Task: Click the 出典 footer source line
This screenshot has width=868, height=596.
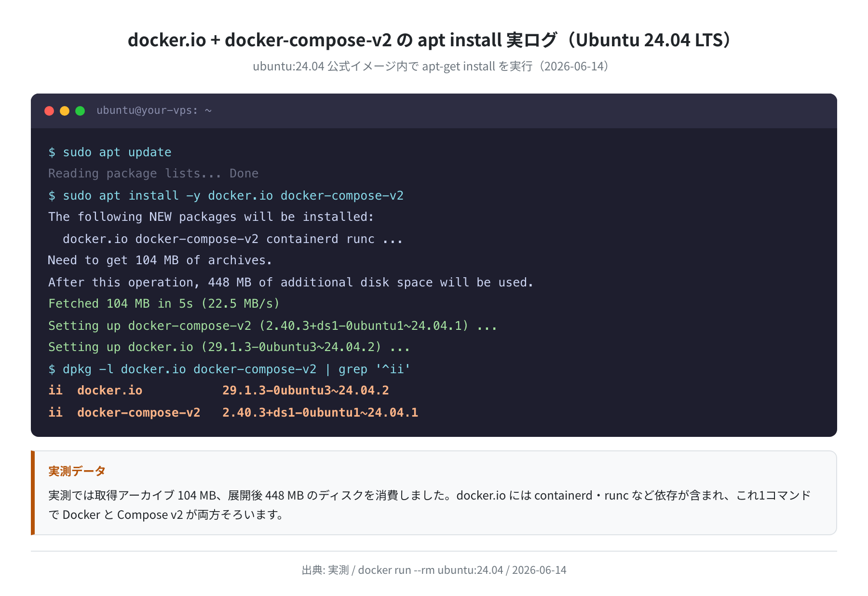Action: tap(434, 570)
